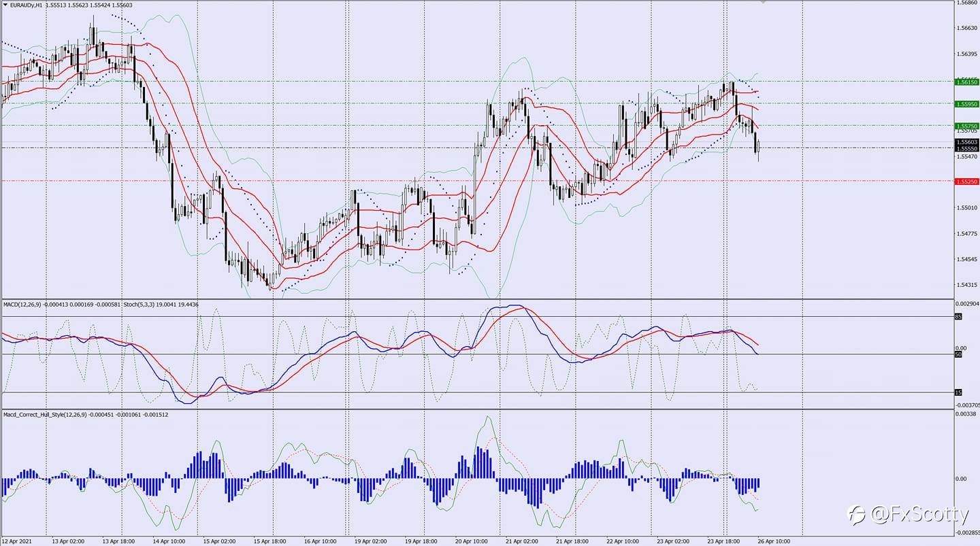This screenshot has height=546, width=980.
Task: Click the 0.002904 MACD scale value
Action: (x=967, y=303)
